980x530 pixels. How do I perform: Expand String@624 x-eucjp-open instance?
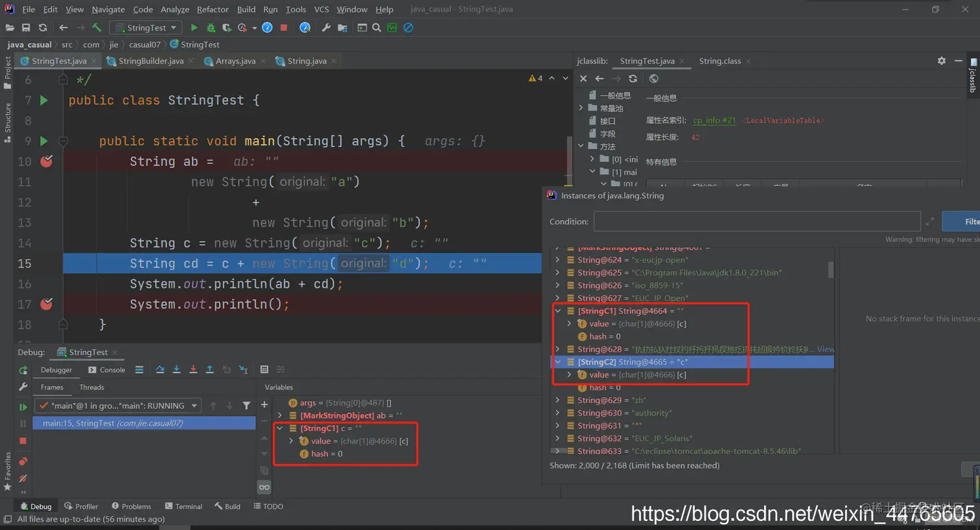pyautogui.click(x=557, y=260)
